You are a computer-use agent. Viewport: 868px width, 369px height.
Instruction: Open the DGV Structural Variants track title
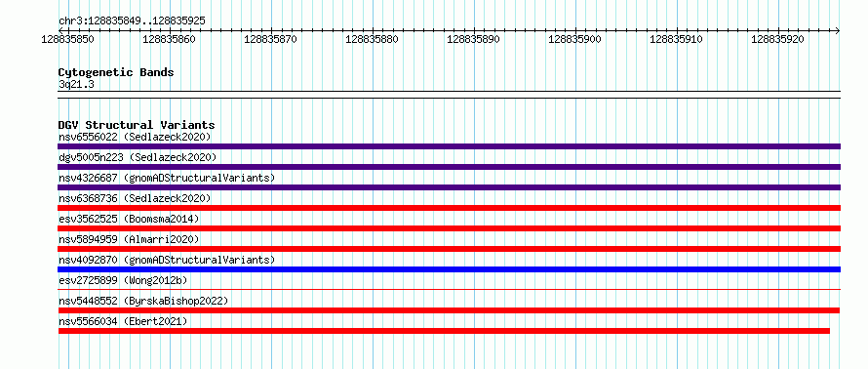[137, 125]
